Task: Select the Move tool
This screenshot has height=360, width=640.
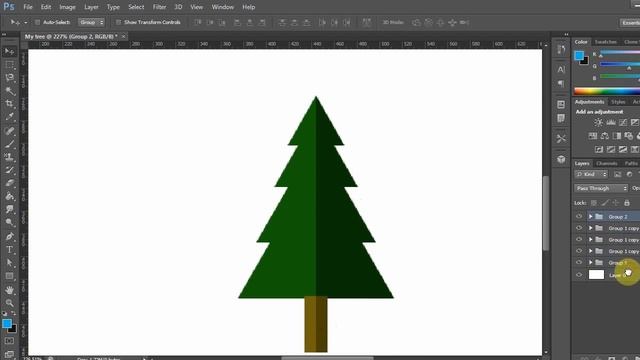Action: click(9, 51)
